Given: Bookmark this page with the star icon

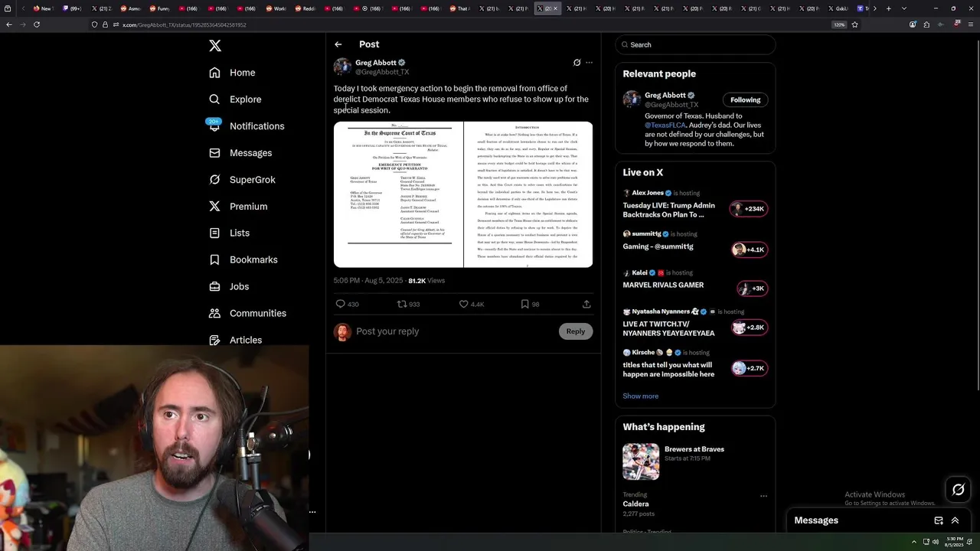Looking at the screenshot, I should click(x=854, y=24).
